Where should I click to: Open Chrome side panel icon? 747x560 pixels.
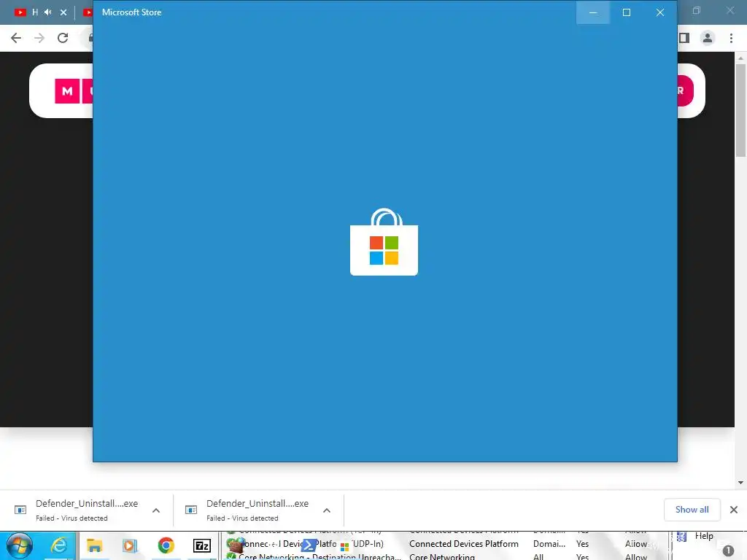(x=684, y=38)
